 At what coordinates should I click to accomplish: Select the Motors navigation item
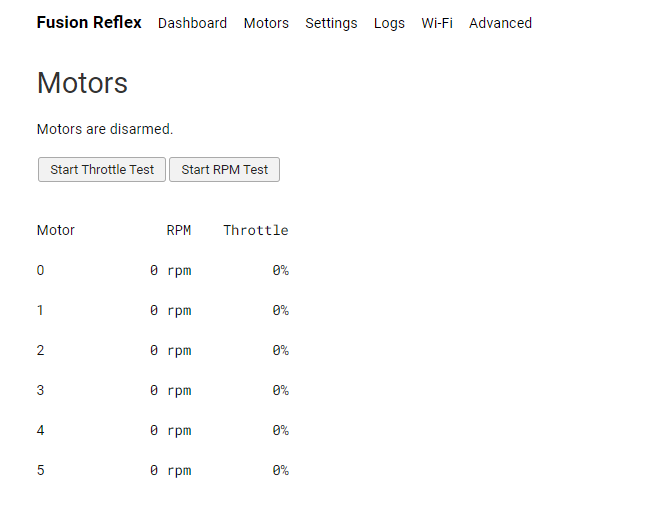[x=266, y=23]
